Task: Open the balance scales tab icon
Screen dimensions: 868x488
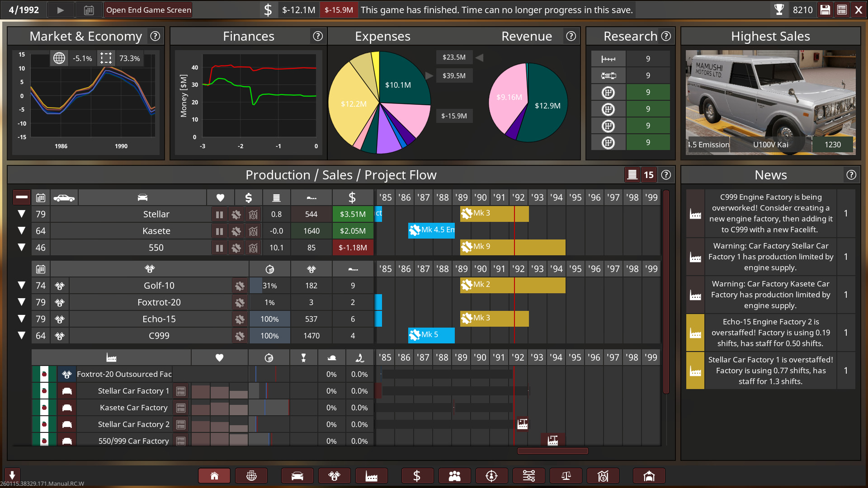Action: [x=566, y=476]
